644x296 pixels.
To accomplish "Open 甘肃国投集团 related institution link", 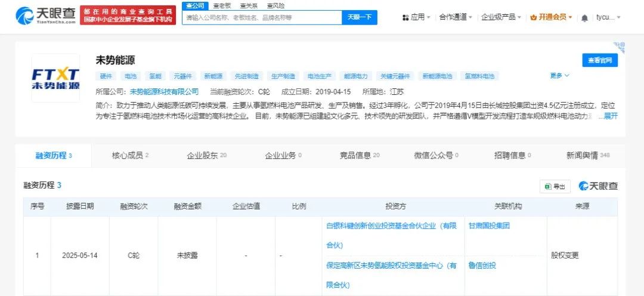I will [x=489, y=226].
